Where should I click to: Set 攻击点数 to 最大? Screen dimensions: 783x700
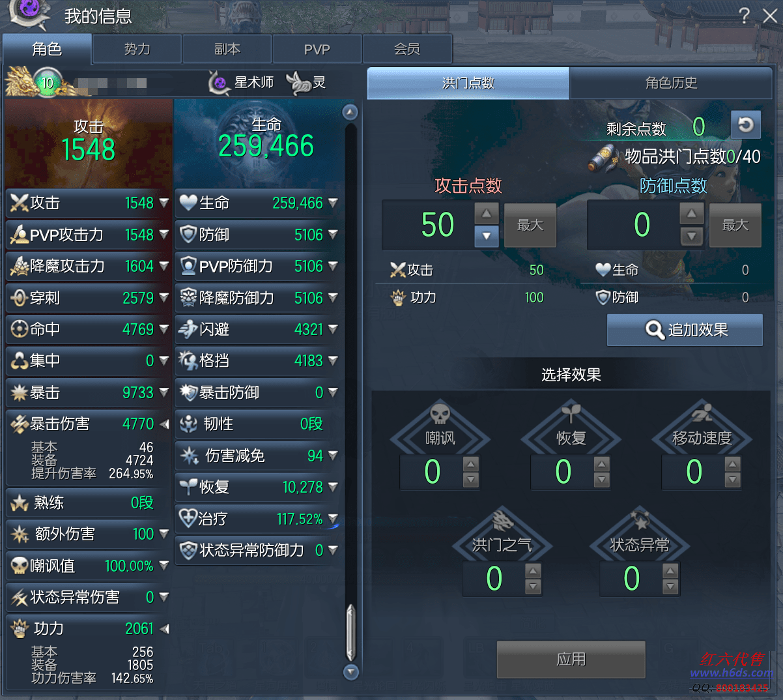click(x=530, y=226)
